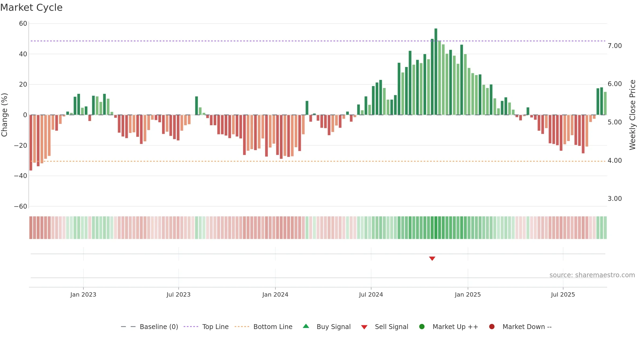The image size is (644, 362).
Task: Toggle the Market Down -- legend entry
Action: [x=520, y=327]
